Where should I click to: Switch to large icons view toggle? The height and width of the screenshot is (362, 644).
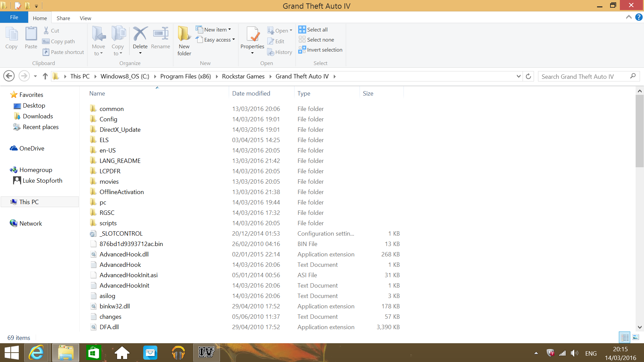tap(636, 337)
